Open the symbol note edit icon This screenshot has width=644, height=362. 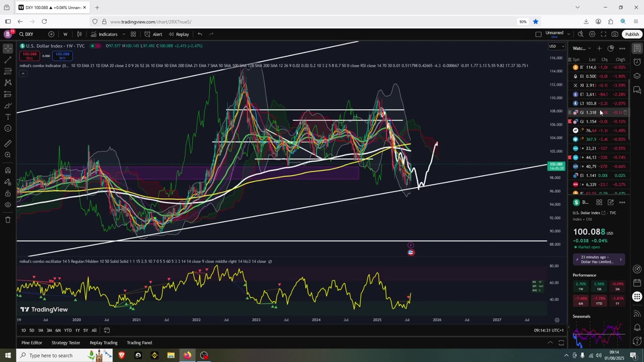[611, 202]
